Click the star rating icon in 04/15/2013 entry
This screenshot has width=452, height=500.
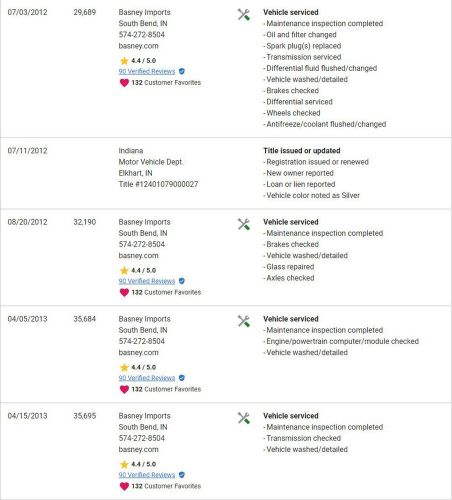[124, 464]
